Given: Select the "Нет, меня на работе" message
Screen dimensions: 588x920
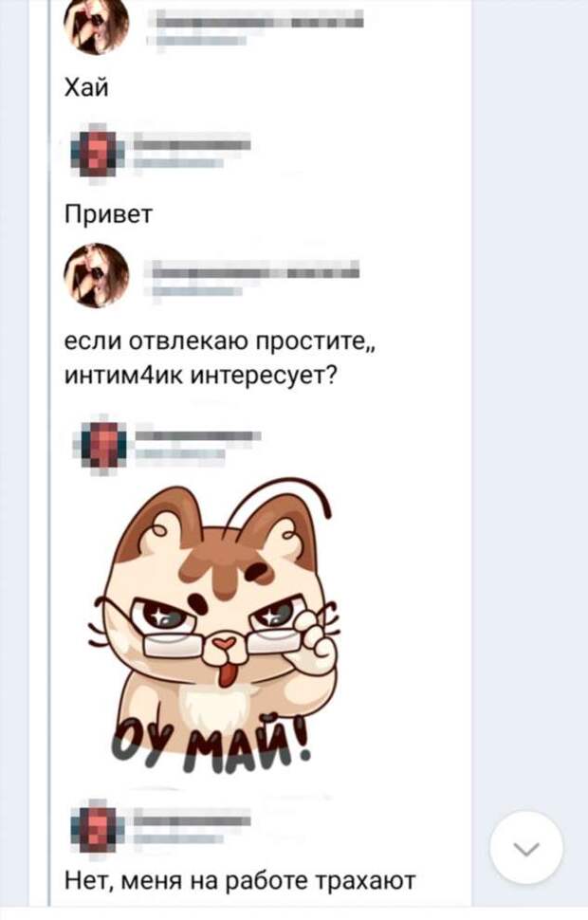Looking at the screenshot, I should click(x=240, y=881).
